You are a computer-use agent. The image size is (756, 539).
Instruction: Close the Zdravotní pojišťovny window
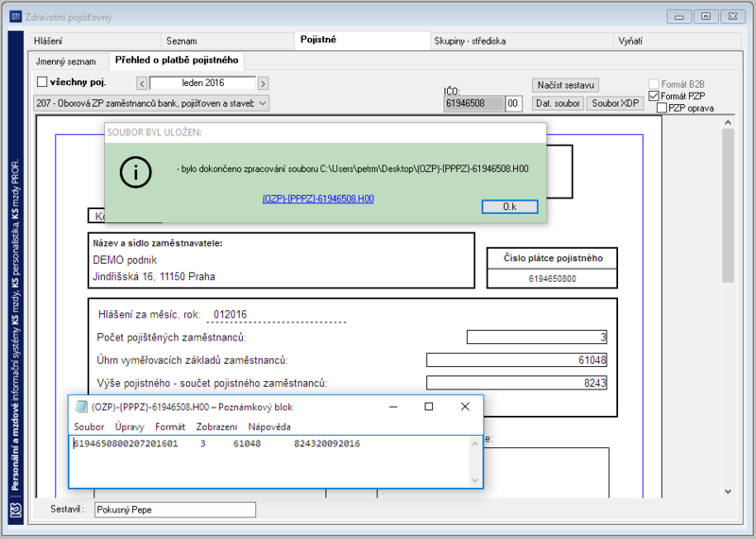tap(733, 17)
